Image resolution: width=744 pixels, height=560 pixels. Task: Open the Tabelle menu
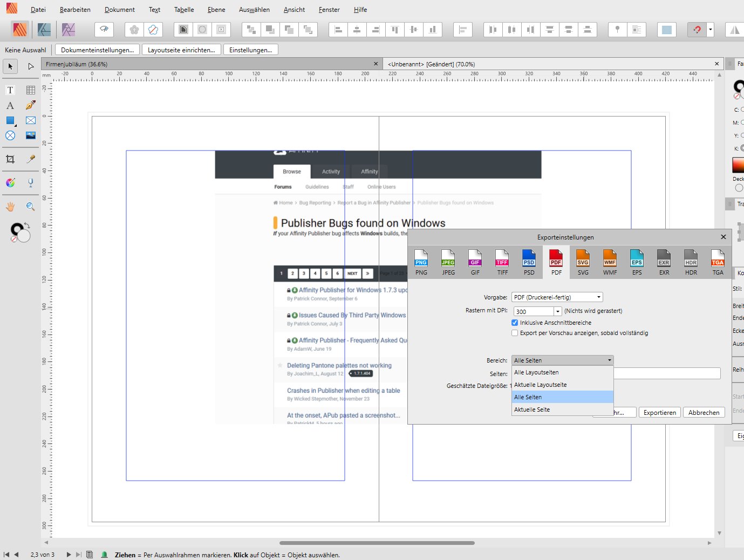[x=184, y=10]
